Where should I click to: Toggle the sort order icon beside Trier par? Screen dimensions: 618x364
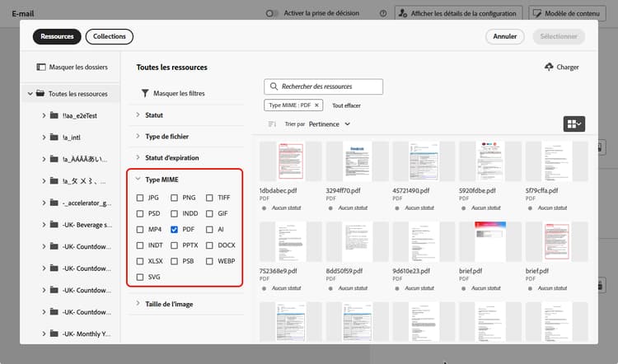pos(272,124)
